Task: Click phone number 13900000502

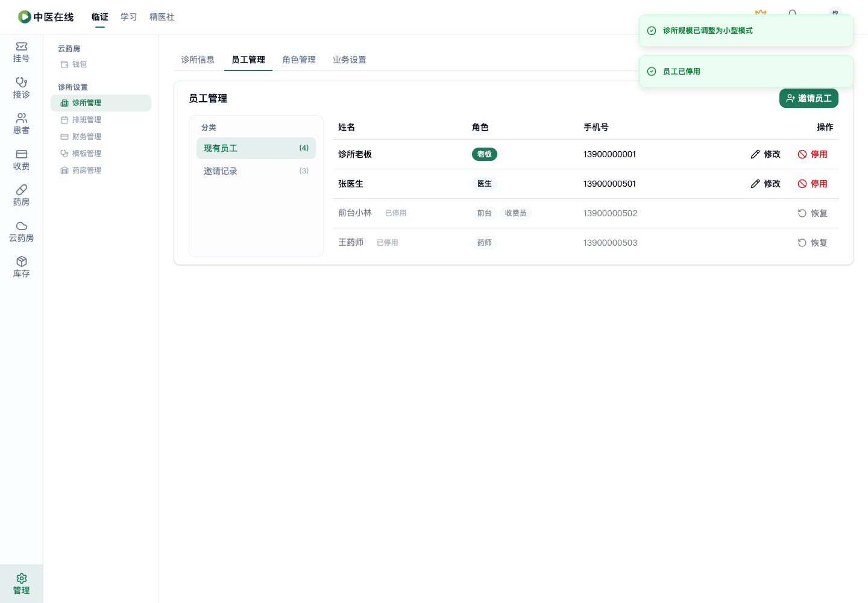Action: (610, 213)
